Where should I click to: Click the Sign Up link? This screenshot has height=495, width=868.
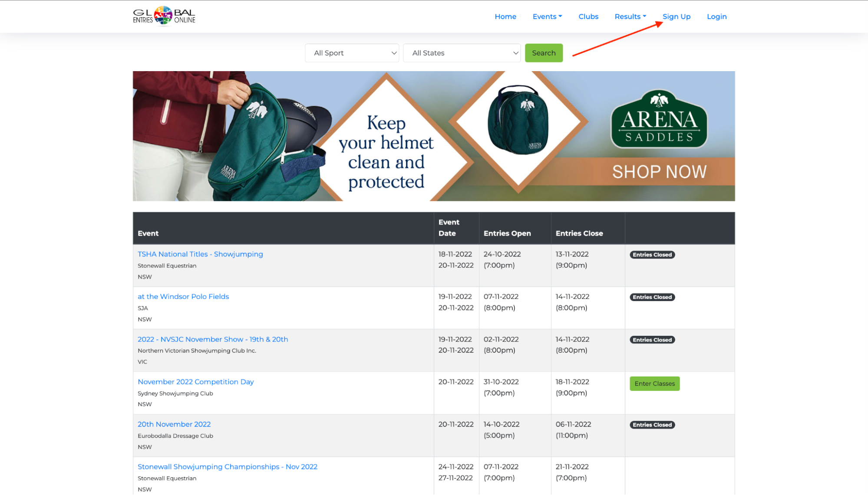point(676,16)
